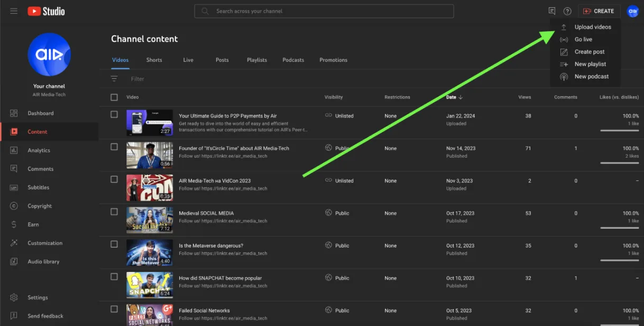Sort by the Date column header
This screenshot has height=326, width=644.
[x=454, y=97]
